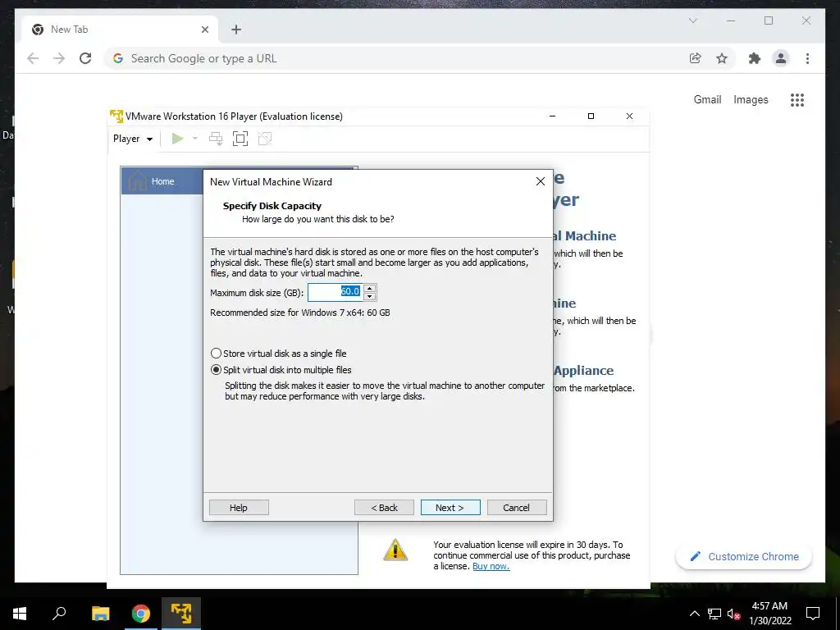Click the Customize Chrome button
The height and width of the screenshot is (630, 840).
coord(744,557)
